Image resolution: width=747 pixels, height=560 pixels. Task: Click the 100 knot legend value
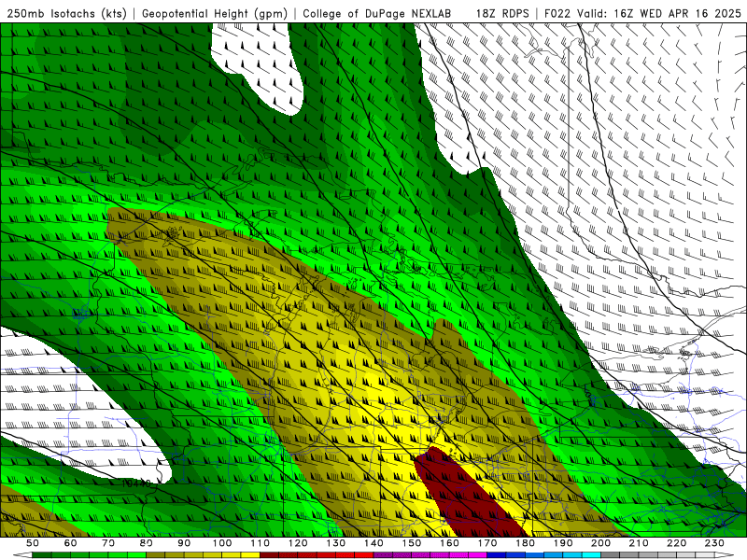tap(222, 543)
